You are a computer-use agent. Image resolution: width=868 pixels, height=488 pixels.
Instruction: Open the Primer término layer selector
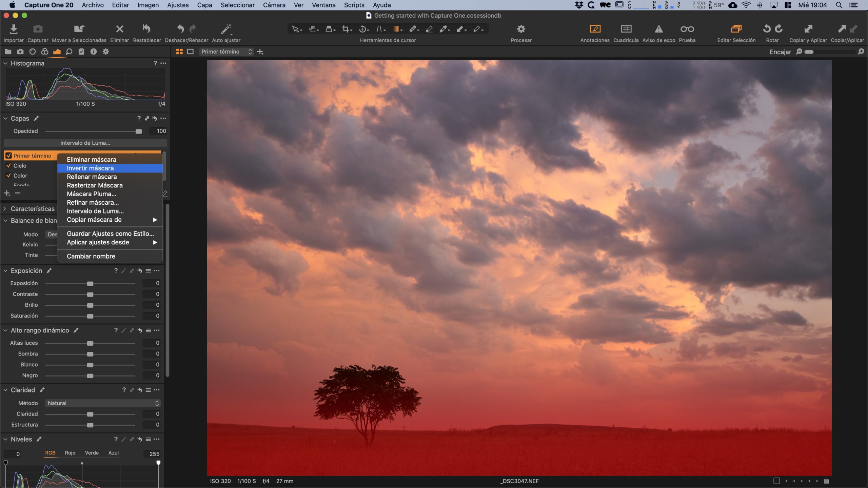click(x=226, y=52)
